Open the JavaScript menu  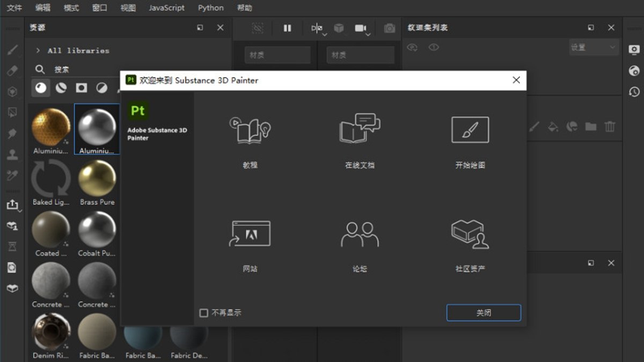167,8
